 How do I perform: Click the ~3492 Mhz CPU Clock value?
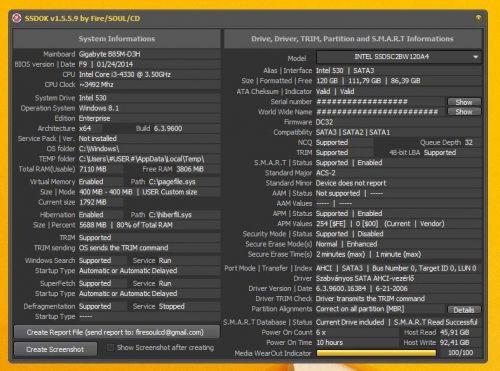(96, 85)
